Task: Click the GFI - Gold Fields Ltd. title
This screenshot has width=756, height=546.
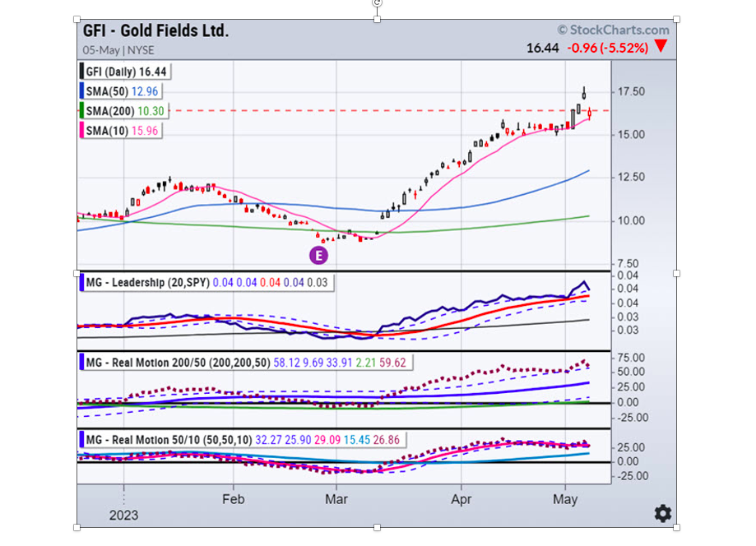Action: pyautogui.click(x=155, y=31)
